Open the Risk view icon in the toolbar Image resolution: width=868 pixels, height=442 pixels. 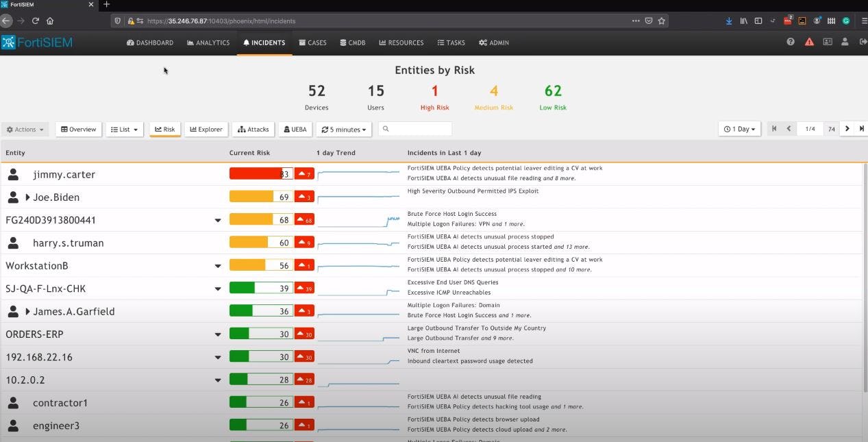164,129
